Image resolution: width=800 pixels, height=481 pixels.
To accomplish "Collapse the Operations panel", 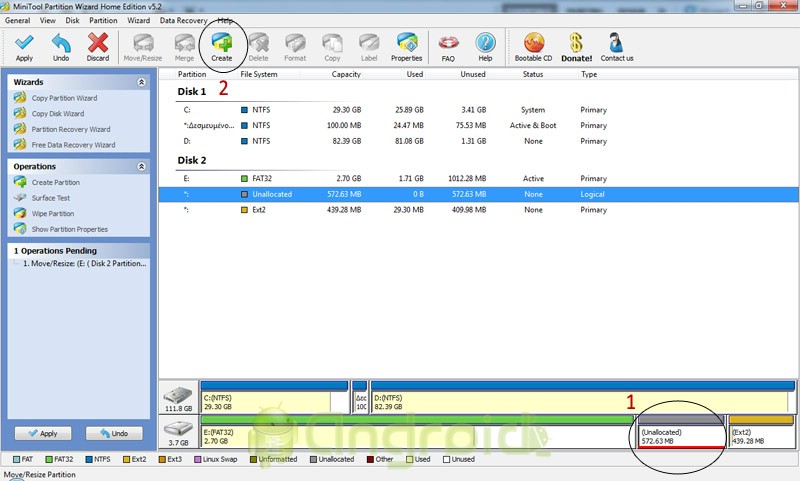I will click(141, 166).
